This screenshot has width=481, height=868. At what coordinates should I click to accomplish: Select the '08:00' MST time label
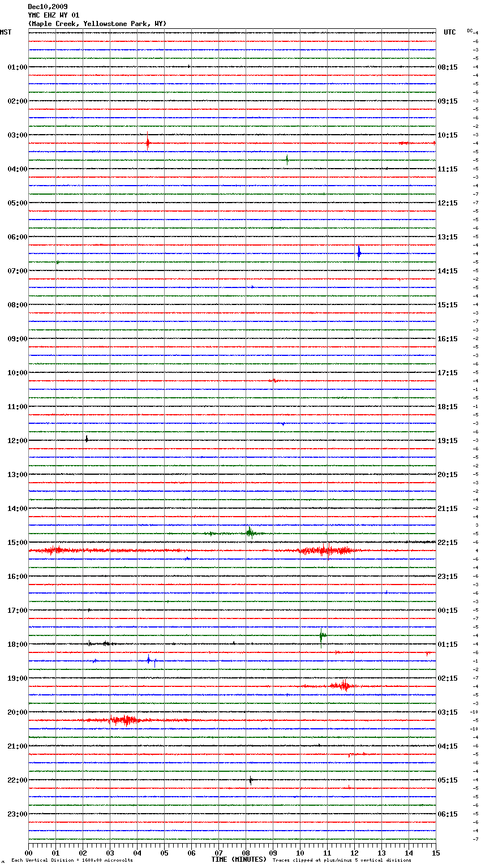(18, 305)
